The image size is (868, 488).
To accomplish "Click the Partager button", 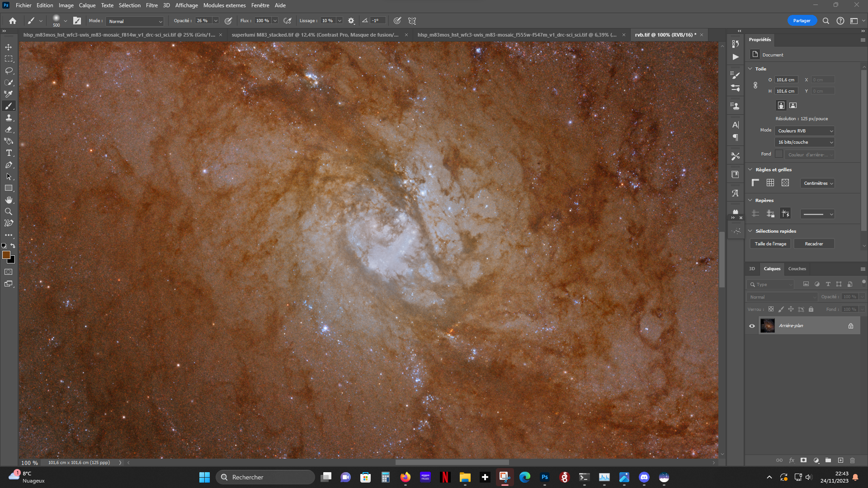I will click(x=802, y=21).
